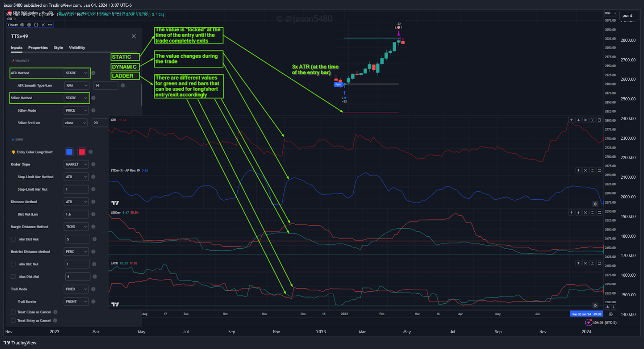Screen dimensions: 644x349
Task: Open TTSv49 source code braces icon
Action: point(36,25)
